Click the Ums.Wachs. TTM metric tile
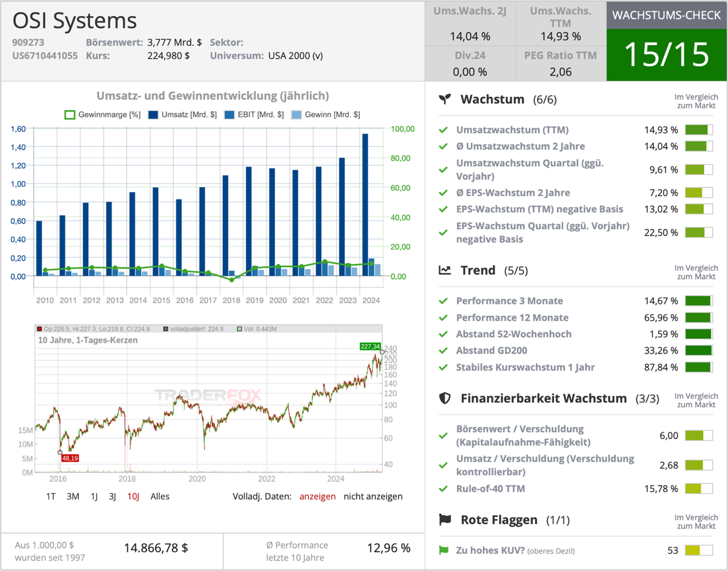The width and height of the screenshot is (728, 571). pyautogui.click(x=561, y=24)
